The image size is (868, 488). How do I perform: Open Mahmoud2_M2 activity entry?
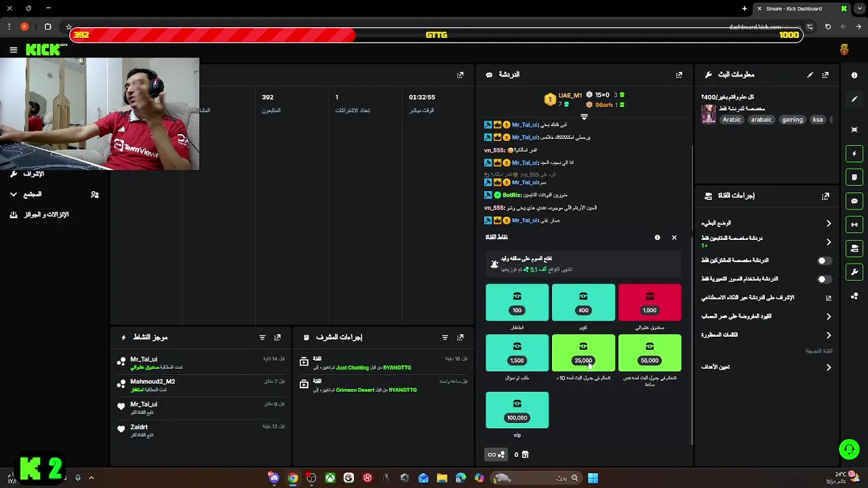pos(201,385)
